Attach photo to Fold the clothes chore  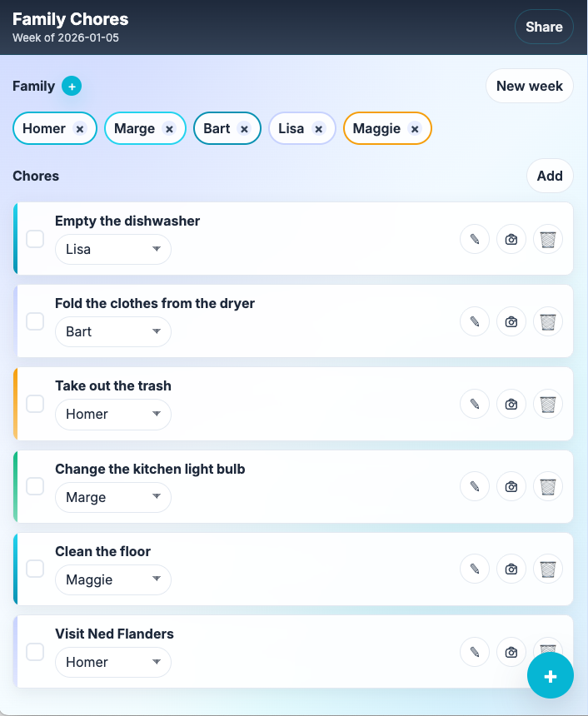click(x=511, y=321)
